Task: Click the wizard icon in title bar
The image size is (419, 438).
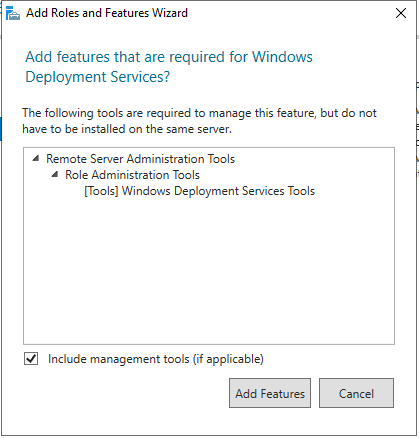Action: pyautogui.click(x=13, y=13)
